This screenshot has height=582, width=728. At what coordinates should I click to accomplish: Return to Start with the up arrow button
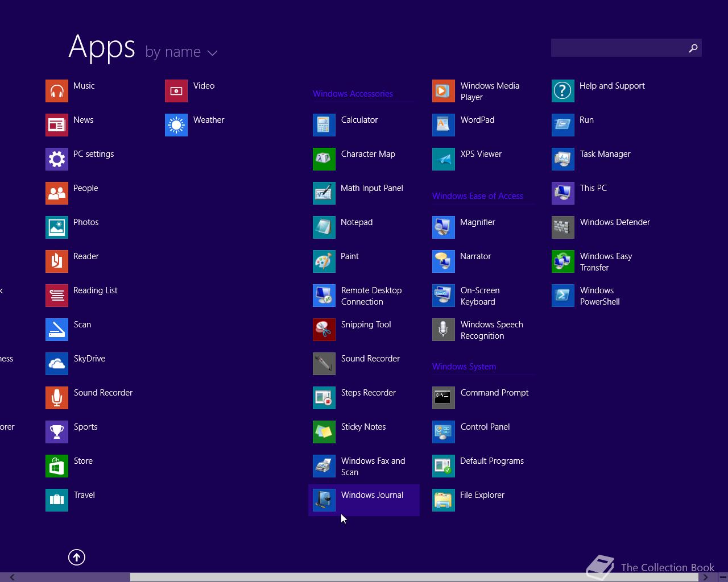(77, 558)
